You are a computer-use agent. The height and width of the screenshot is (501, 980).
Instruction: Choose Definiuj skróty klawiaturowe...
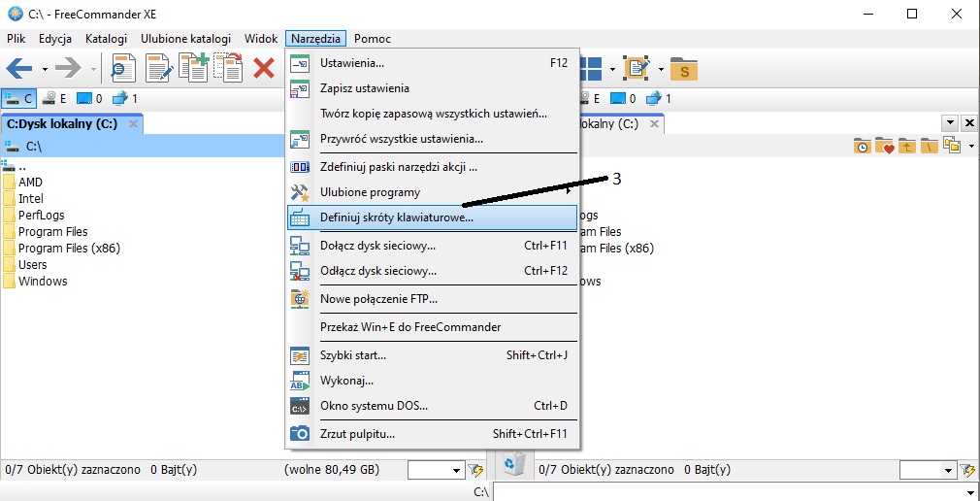(x=432, y=217)
